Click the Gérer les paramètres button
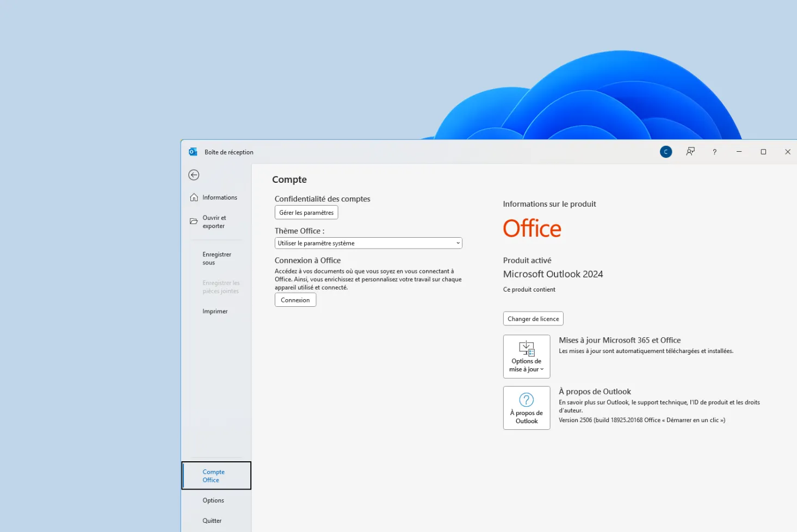This screenshot has height=532, width=797. [306, 213]
